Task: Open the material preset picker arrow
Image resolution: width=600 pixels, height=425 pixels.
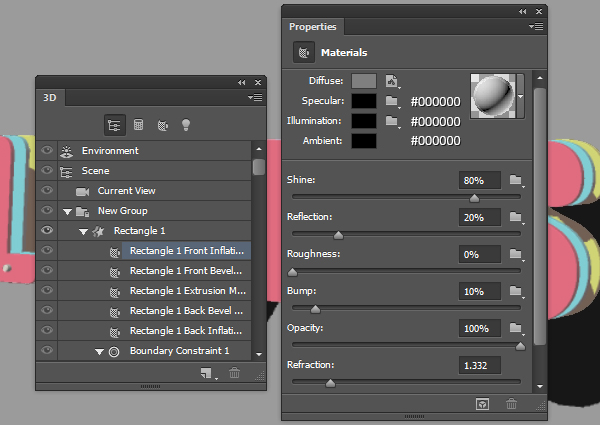Action: (x=520, y=96)
